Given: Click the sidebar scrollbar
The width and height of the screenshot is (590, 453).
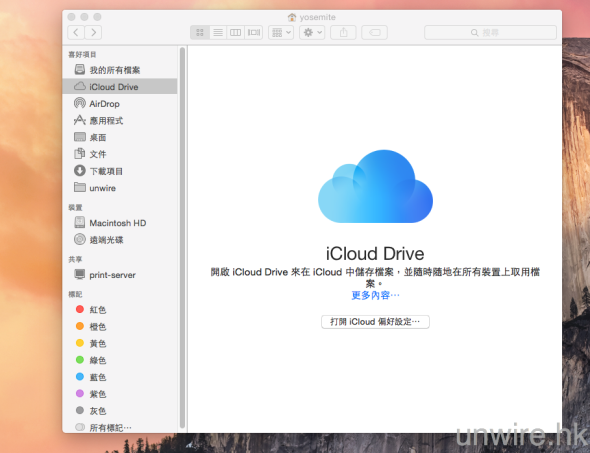Looking at the screenshot, I should click(182, 238).
